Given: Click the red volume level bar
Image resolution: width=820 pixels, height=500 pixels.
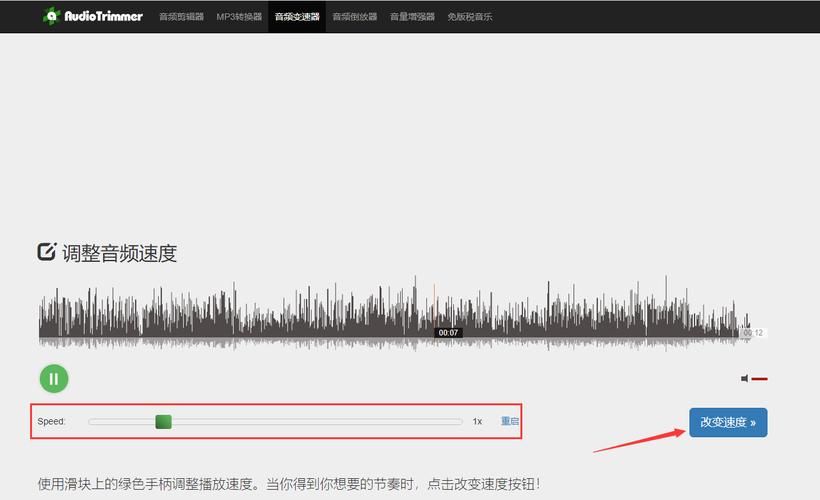Looking at the screenshot, I should pos(759,379).
